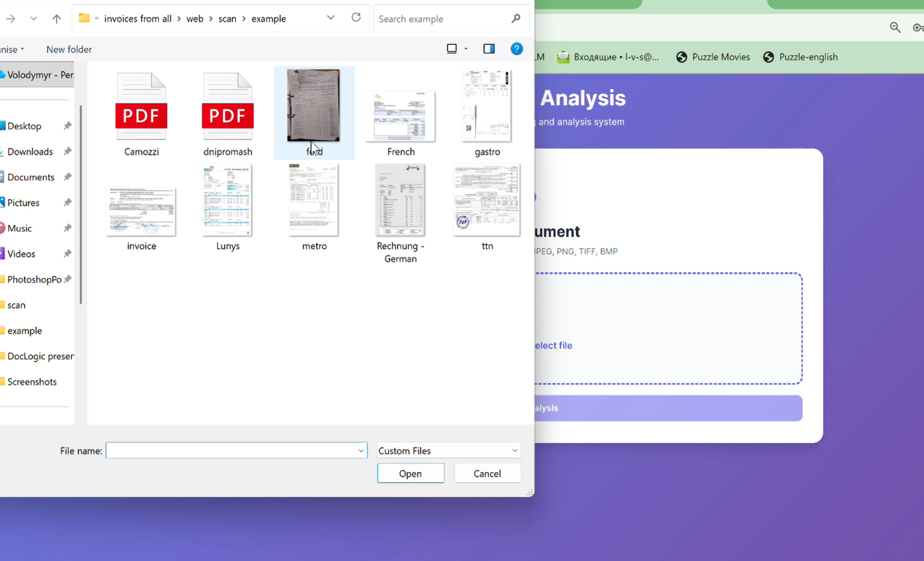Click the Puzzle Movies bookmark
This screenshot has width=924, height=561.
pos(713,57)
